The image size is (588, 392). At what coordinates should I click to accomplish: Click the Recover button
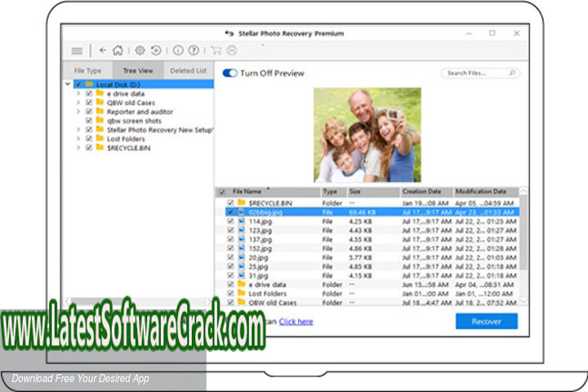coord(487,322)
